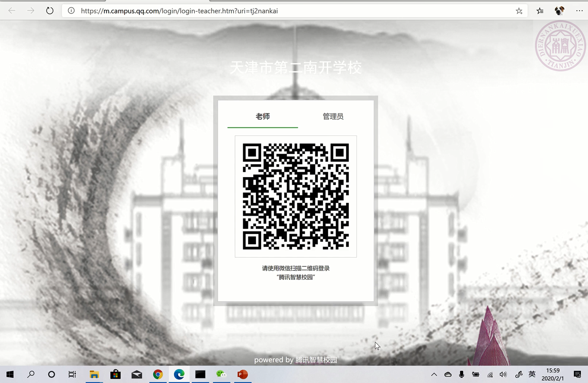Click the 天津市第二南开学校 title
Screen dimensions: 588x383
(296, 68)
